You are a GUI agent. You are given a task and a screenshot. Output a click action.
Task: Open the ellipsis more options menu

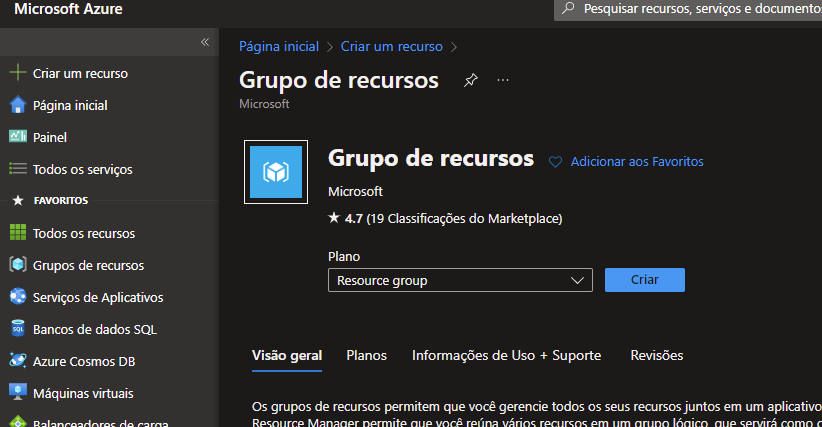(503, 80)
